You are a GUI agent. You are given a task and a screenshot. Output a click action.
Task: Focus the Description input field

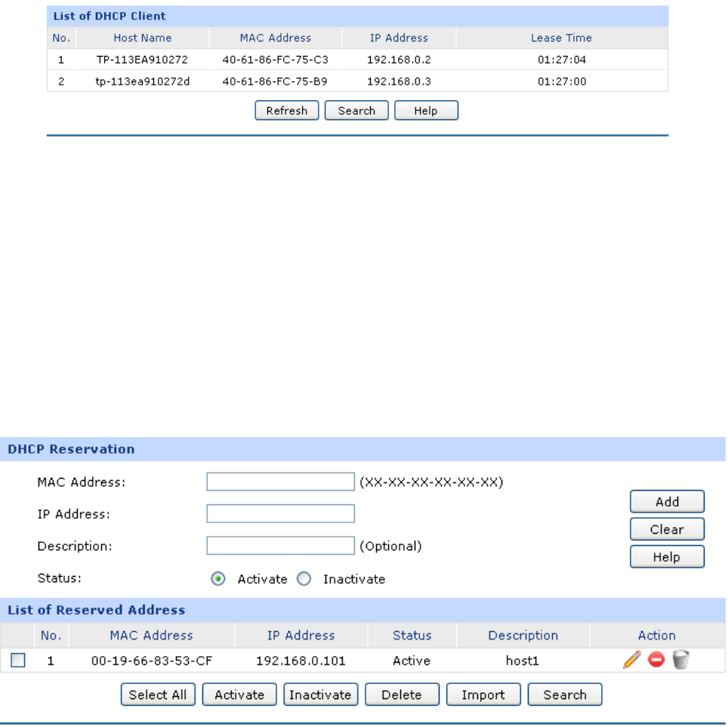pyautogui.click(x=281, y=546)
